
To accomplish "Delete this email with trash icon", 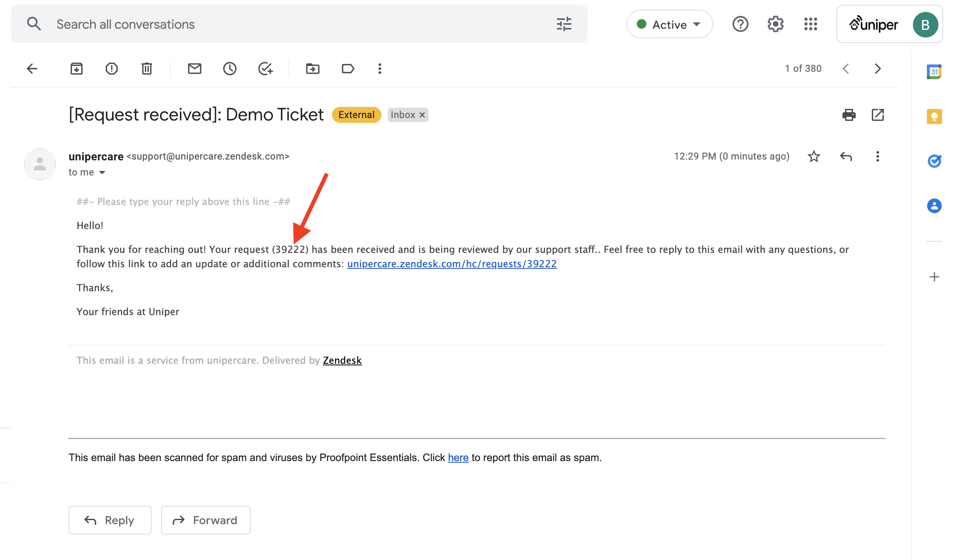I will [x=146, y=69].
